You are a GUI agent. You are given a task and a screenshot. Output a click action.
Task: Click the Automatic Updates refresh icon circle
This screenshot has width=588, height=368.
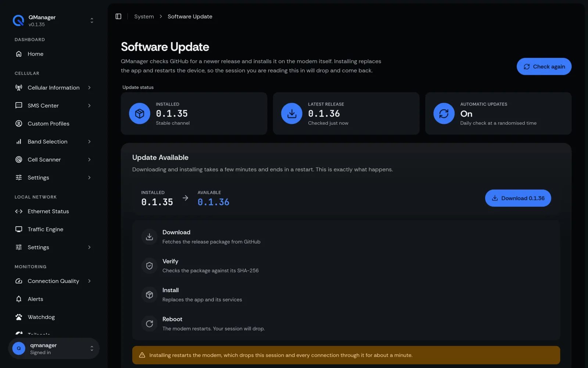coord(444,113)
